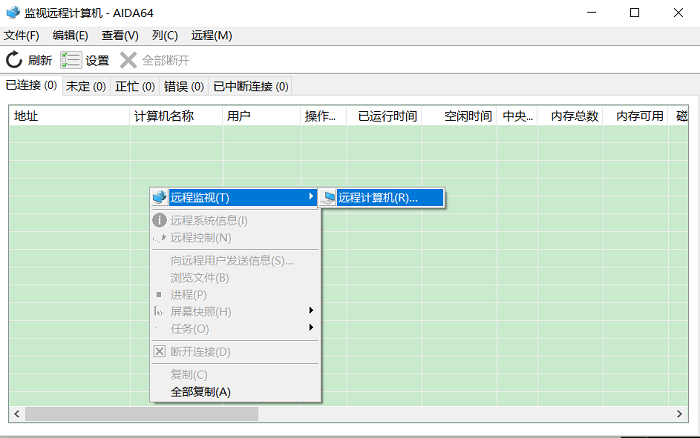Screen dimensions: 700x438
Task: Click the 远程控制(N) icon
Action: (159, 238)
